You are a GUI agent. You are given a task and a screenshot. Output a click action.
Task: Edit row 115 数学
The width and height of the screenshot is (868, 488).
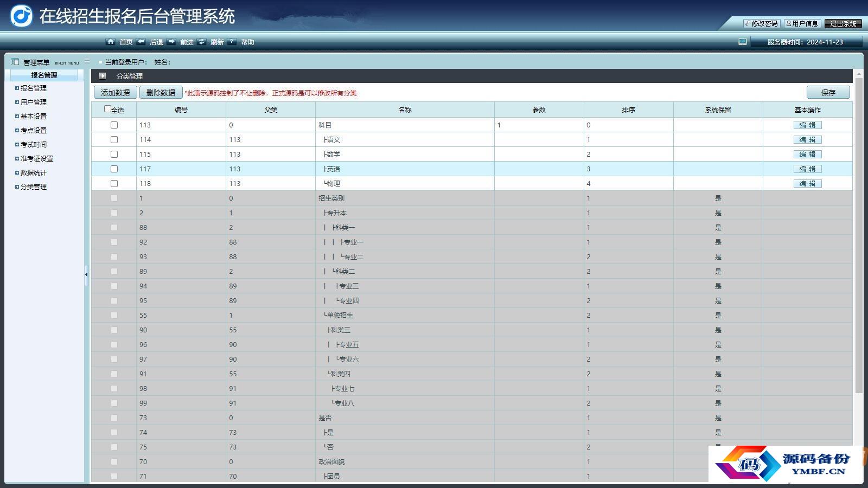click(807, 154)
